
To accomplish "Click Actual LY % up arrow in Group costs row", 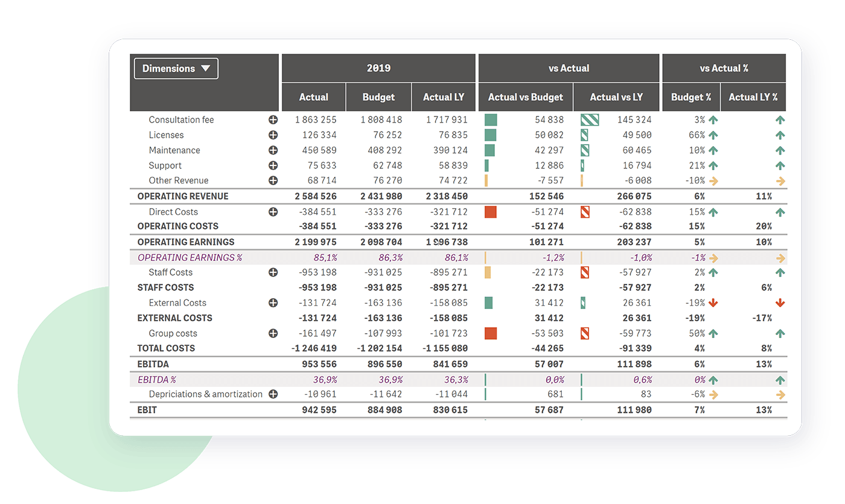I will click(780, 333).
